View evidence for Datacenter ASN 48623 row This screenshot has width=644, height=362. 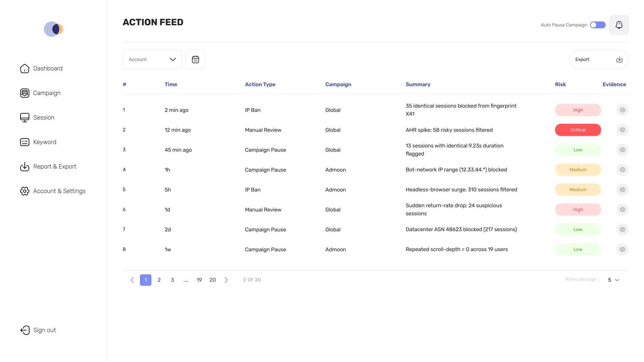(622, 229)
